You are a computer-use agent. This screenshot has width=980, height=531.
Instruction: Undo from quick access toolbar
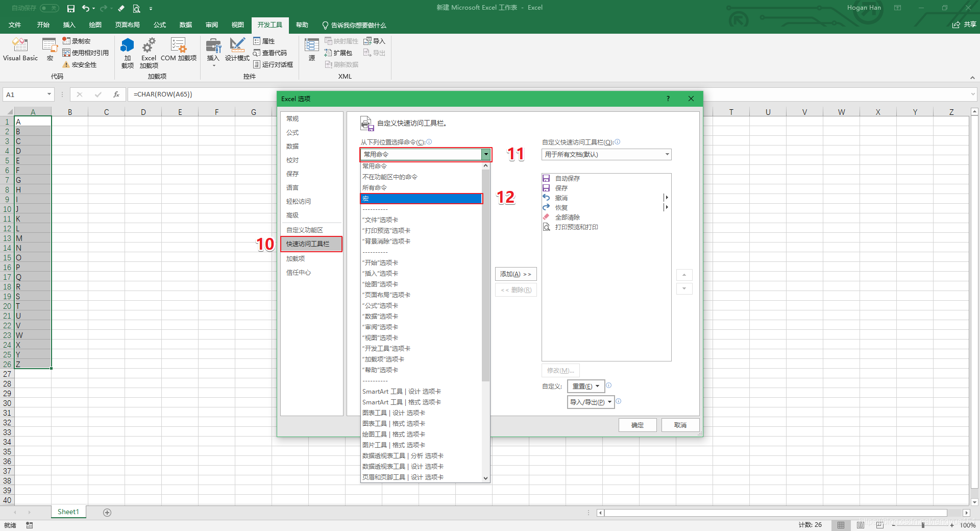point(85,8)
